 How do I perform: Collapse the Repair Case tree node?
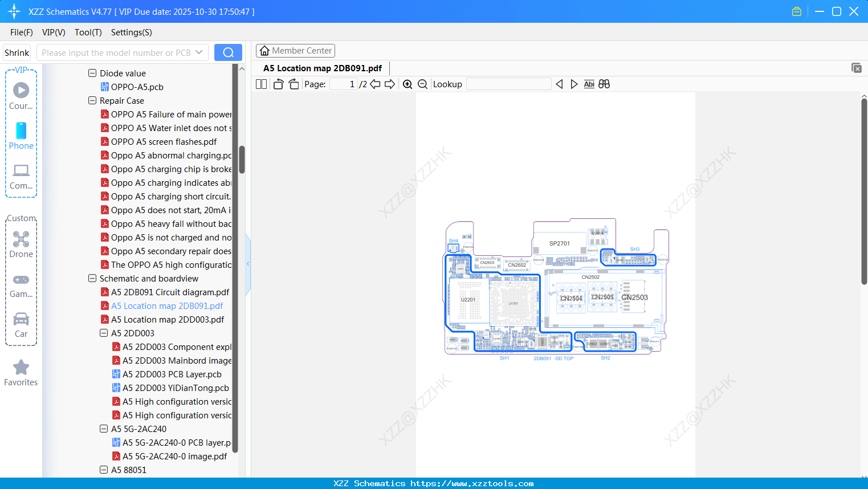click(92, 100)
